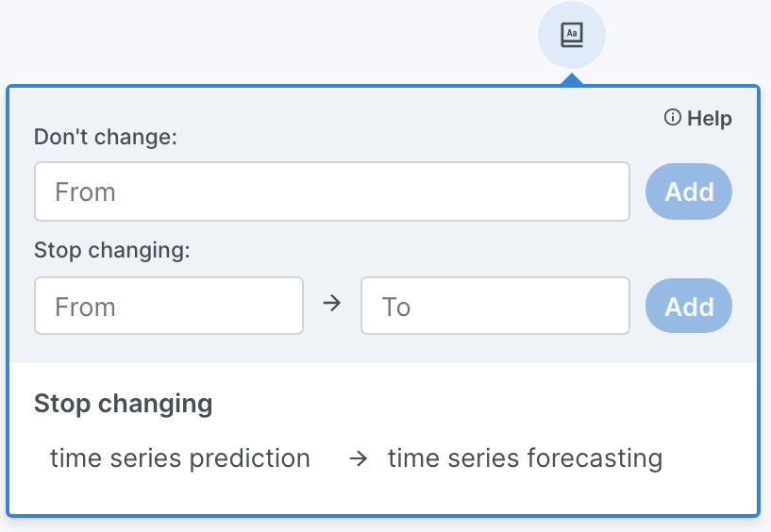Click arrow between prediction and forecasting terms
The height and width of the screenshot is (532, 771).
coord(358,459)
